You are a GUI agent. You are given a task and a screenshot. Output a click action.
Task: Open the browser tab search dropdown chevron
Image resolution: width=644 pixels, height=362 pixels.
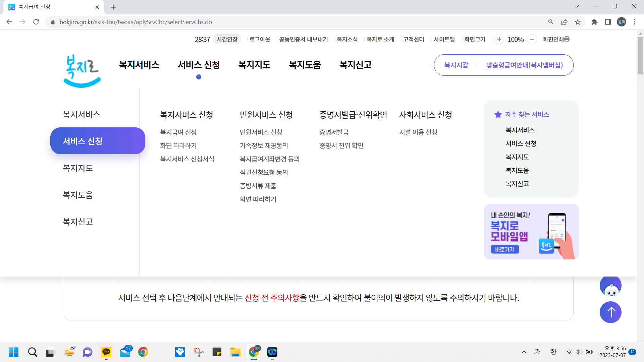pos(577,6)
